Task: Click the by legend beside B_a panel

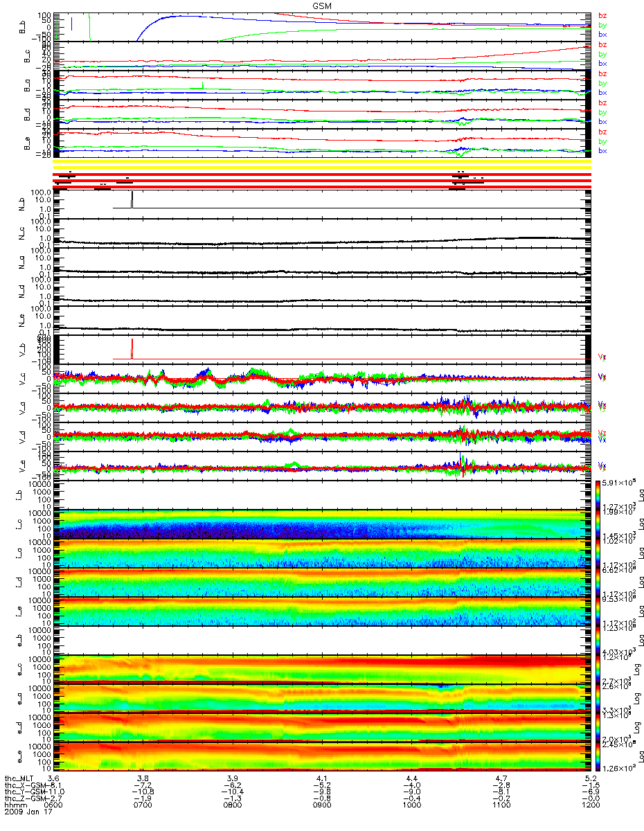Action: (x=602, y=83)
